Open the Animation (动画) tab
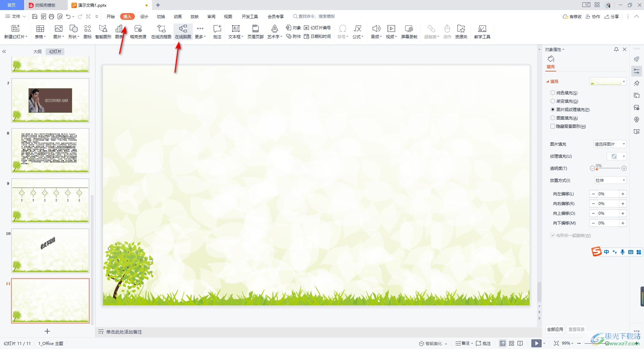 tap(178, 16)
